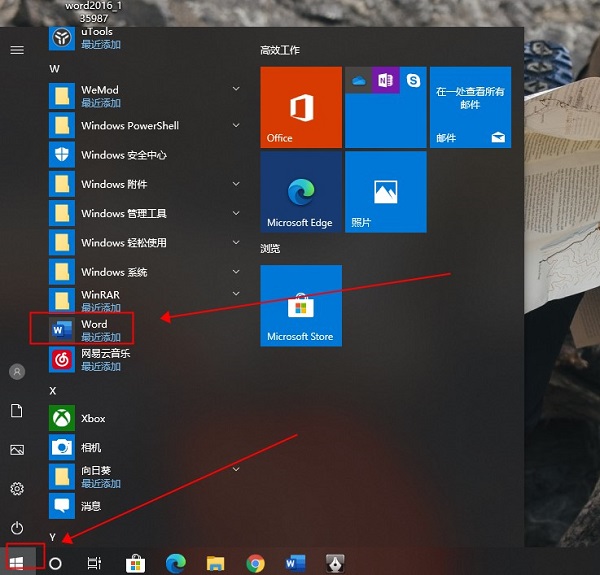
Task: Open the user account icon
Action: 17,371
